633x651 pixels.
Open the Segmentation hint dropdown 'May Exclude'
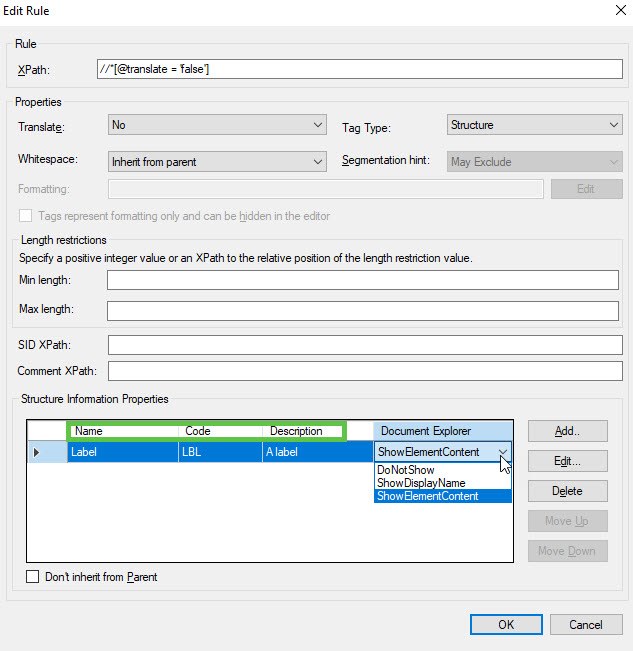535,162
